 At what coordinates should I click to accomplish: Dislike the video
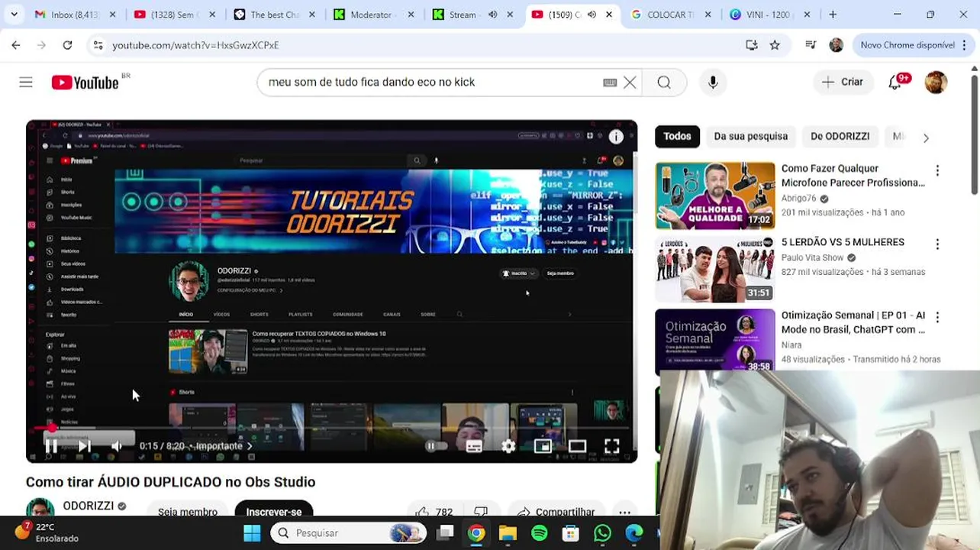point(480,512)
